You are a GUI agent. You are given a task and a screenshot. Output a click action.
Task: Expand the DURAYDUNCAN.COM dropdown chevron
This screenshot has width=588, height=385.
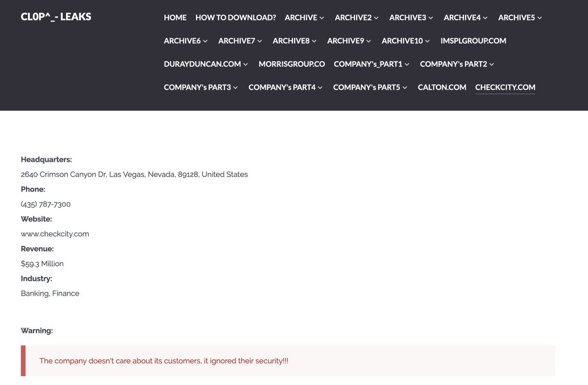tap(245, 64)
